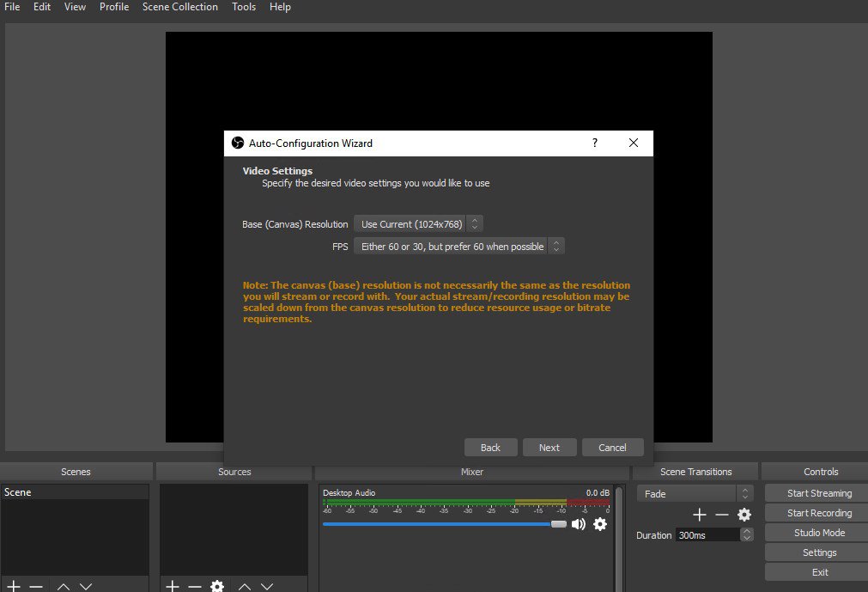Remove the selected scene using the minus icon
The height and width of the screenshot is (592, 868).
click(36, 586)
